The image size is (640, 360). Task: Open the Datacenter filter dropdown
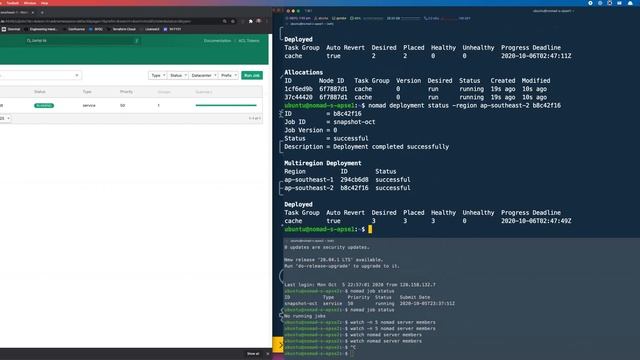[203, 76]
